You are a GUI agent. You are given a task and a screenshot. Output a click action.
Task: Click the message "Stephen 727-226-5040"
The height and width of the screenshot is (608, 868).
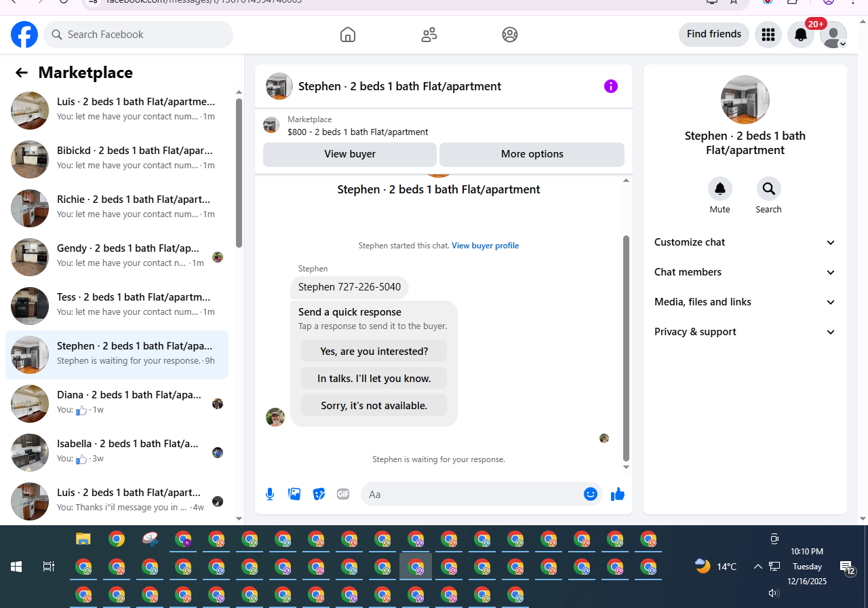pos(349,287)
